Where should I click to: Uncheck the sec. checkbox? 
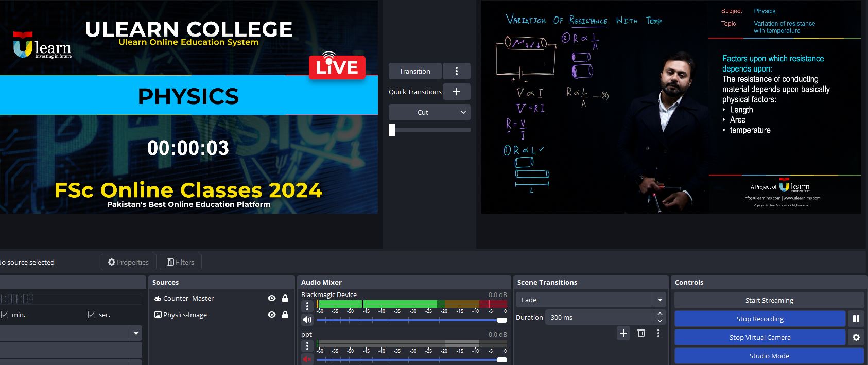(x=92, y=315)
